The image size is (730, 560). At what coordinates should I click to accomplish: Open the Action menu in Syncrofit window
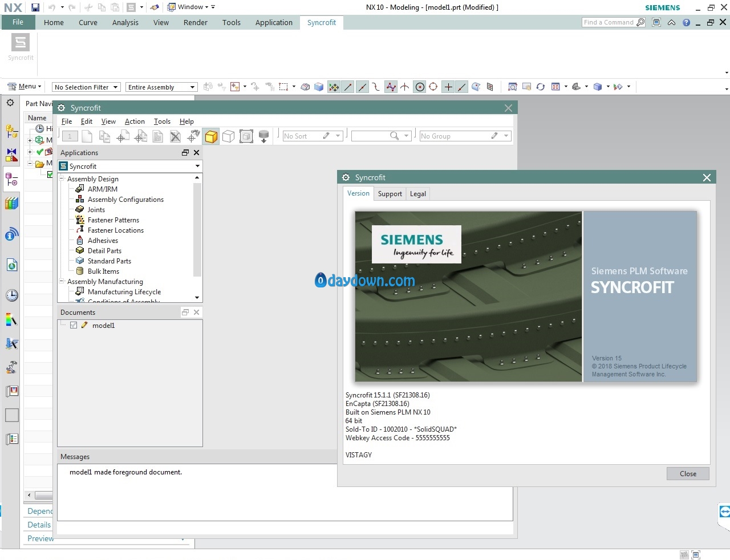[135, 121]
